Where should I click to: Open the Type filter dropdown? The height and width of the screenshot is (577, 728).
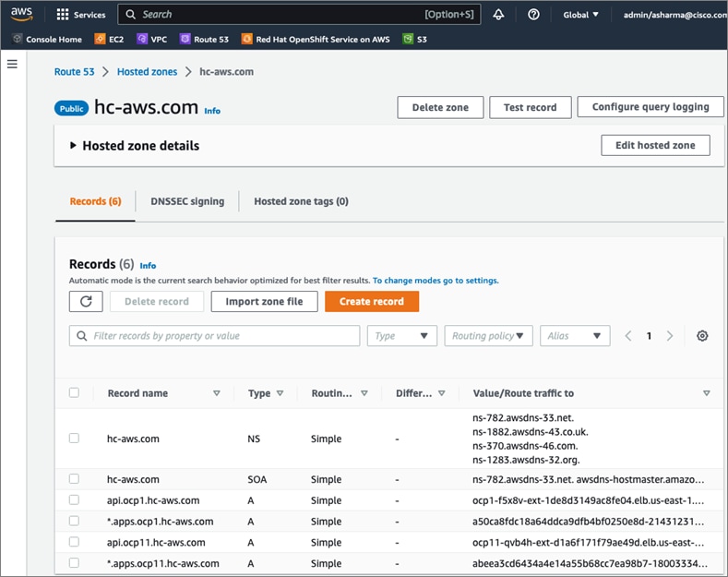tap(402, 335)
